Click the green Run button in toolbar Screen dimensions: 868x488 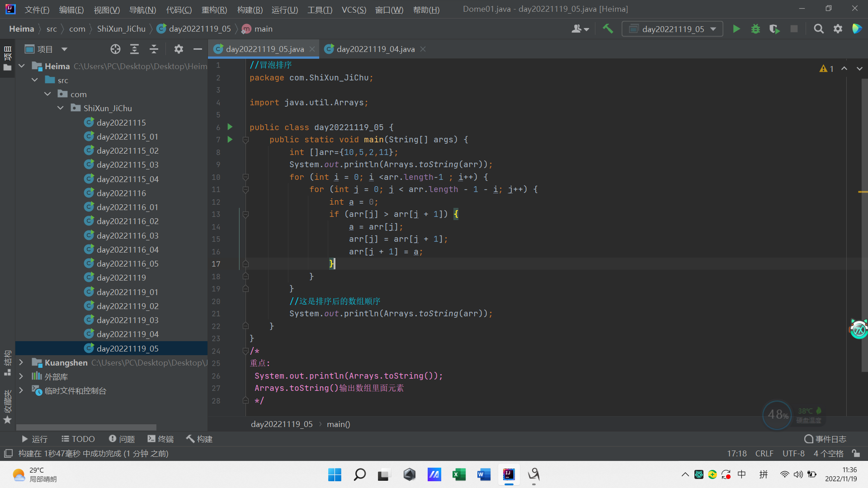(x=736, y=29)
